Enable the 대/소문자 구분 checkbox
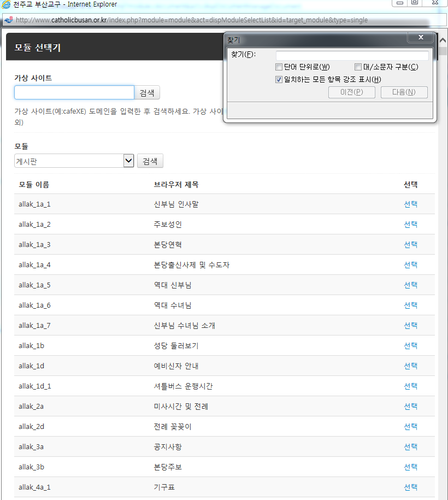The height and width of the screenshot is (500, 448). click(358, 67)
